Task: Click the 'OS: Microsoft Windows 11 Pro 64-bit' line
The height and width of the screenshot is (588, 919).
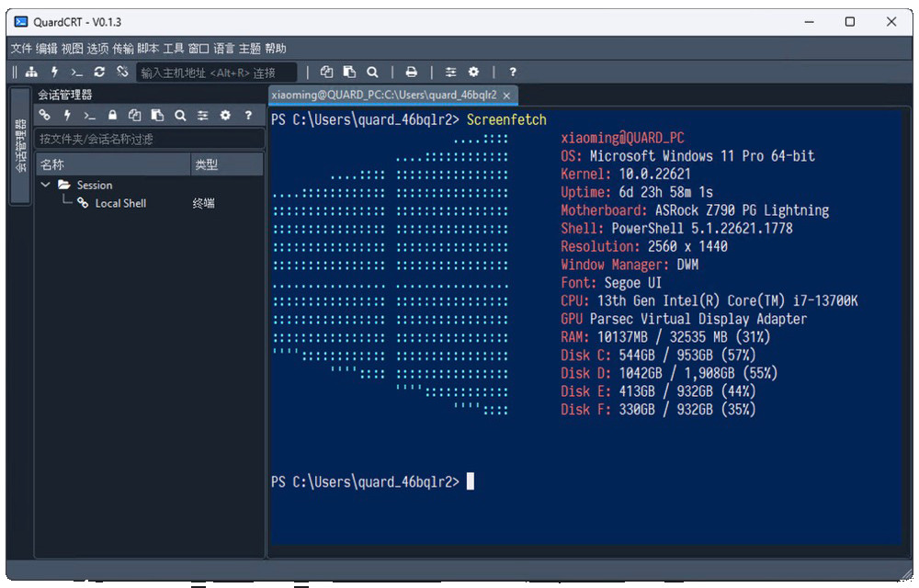Action: [x=687, y=156]
